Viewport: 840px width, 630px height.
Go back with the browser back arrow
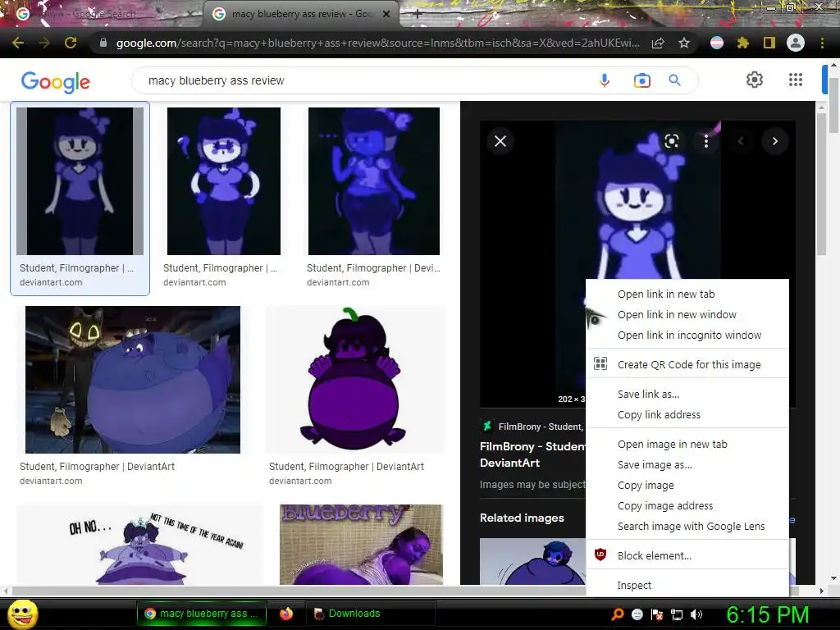point(18,43)
